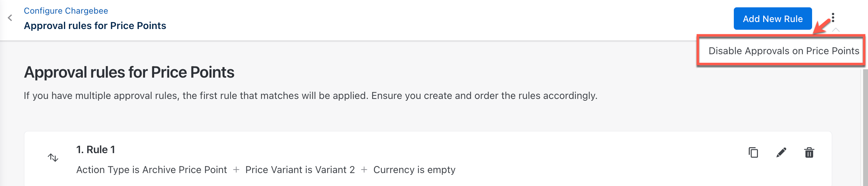Duplicate Rule 1 with the copy icon

point(753,152)
